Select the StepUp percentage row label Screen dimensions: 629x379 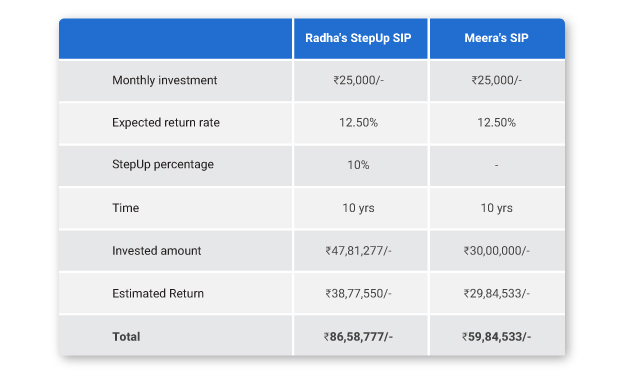pos(163,164)
